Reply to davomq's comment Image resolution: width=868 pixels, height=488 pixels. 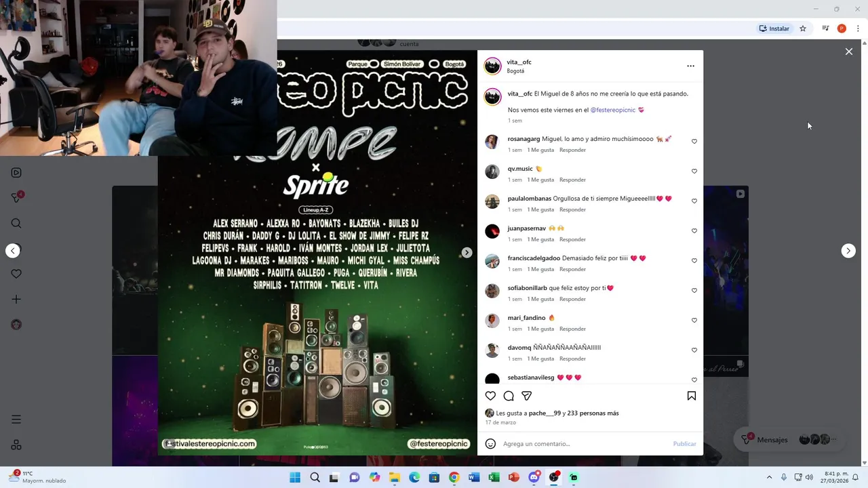pos(572,359)
